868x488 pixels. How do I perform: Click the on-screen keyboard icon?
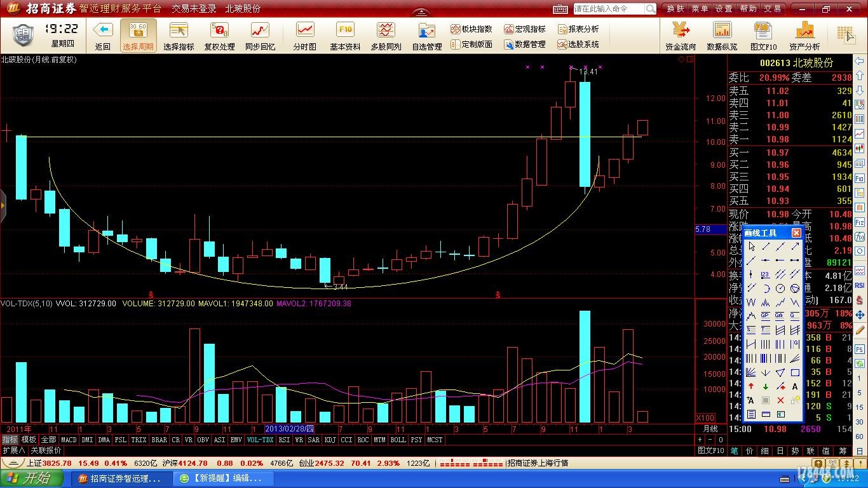[560, 9]
